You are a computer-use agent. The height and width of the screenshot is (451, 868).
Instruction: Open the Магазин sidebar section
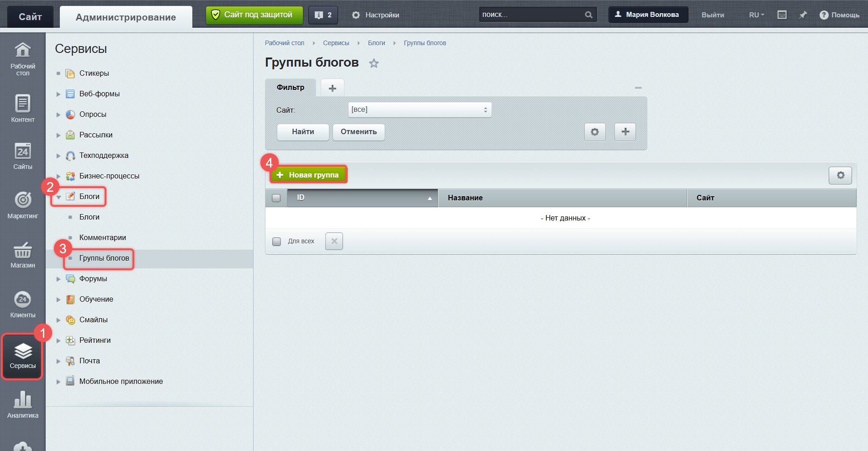click(23, 255)
